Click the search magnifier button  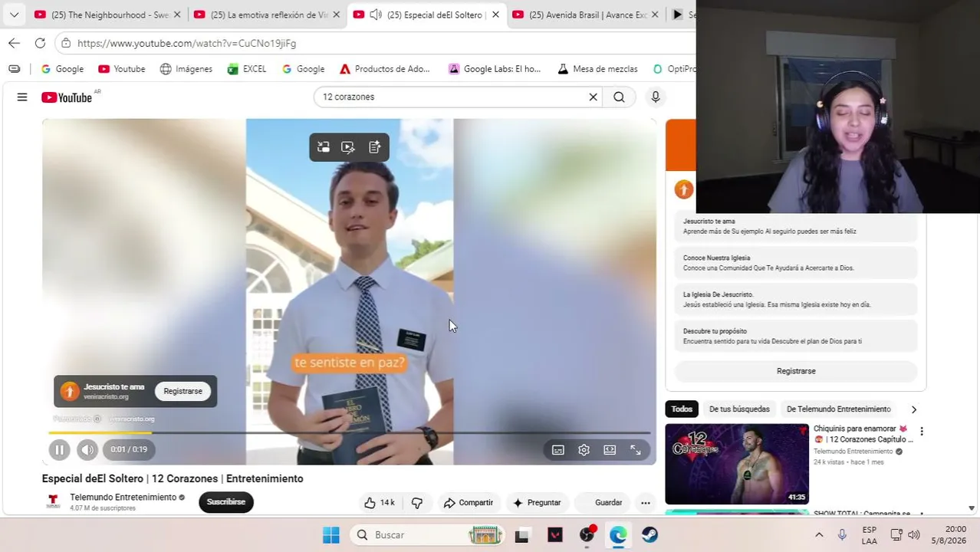tap(619, 97)
